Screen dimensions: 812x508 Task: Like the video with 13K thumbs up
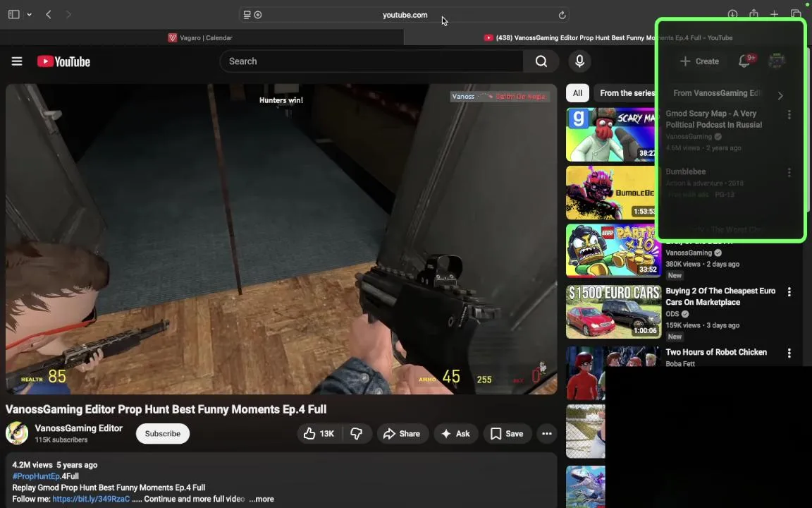coord(319,434)
